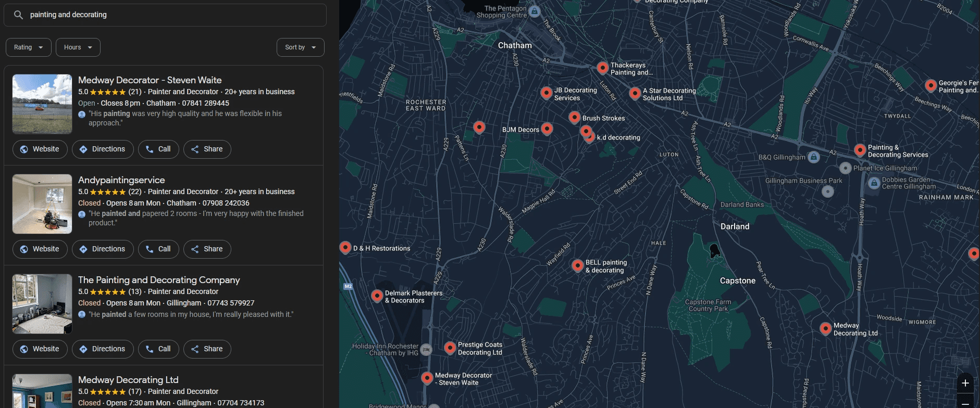Select the JB Decorating Services map pin

(547, 93)
